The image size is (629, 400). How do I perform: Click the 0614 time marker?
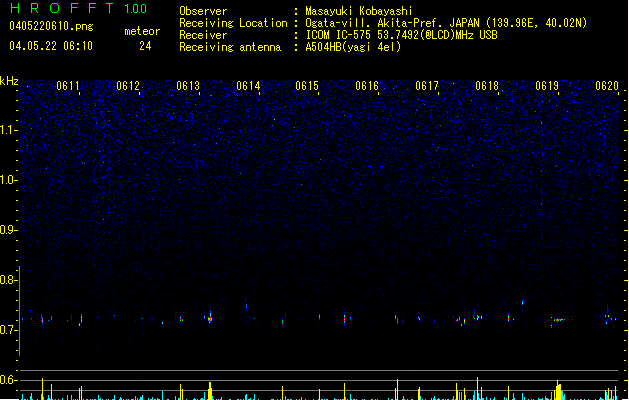[248, 86]
